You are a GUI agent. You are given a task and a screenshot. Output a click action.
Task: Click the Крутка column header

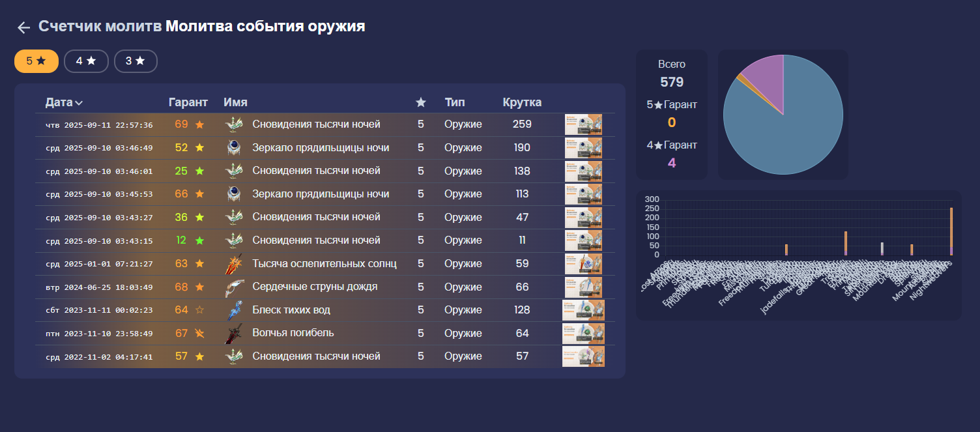click(x=522, y=102)
